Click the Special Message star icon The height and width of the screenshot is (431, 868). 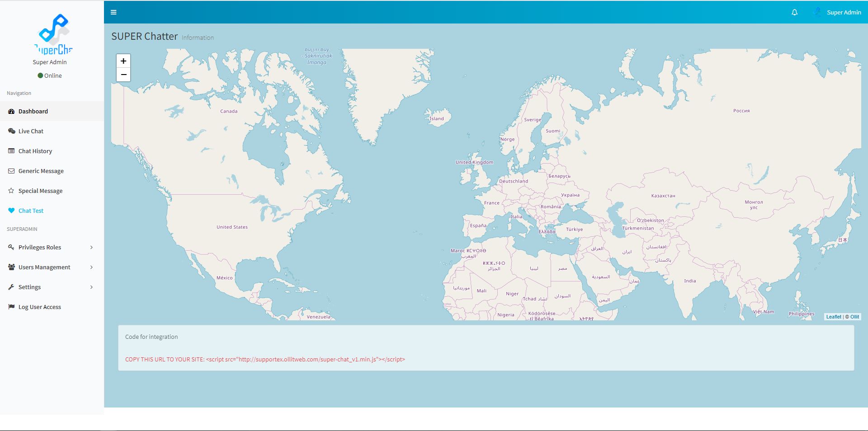(x=11, y=191)
